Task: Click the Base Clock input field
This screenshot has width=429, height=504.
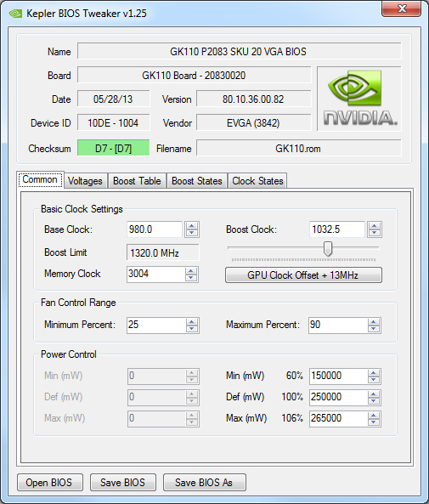Action: click(x=155, y=229)
